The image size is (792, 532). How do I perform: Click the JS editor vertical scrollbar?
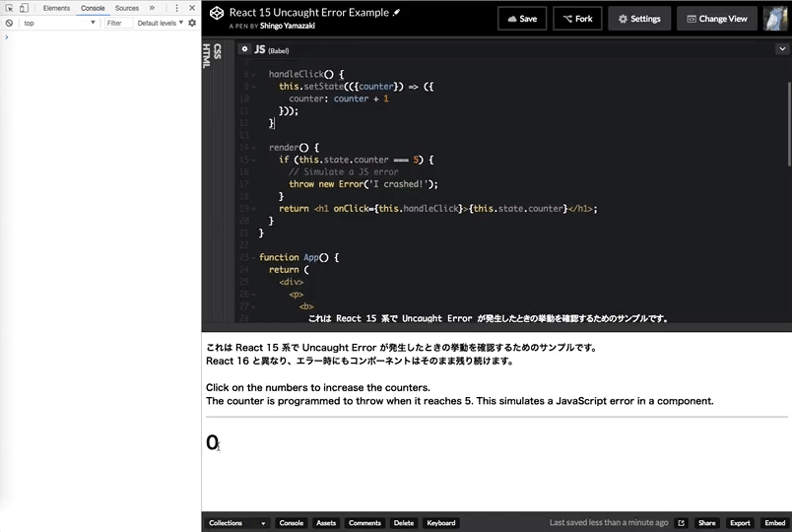pos(789,124)
